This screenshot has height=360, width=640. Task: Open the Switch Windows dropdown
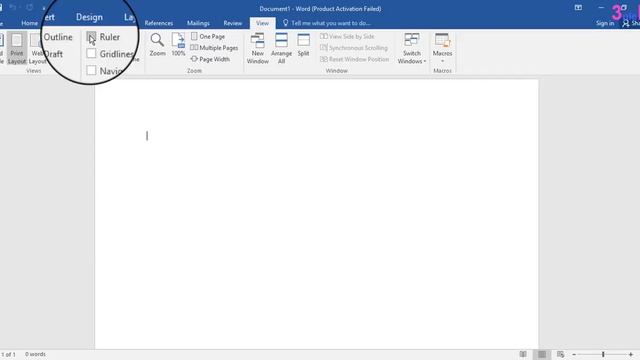pos(412,49)
